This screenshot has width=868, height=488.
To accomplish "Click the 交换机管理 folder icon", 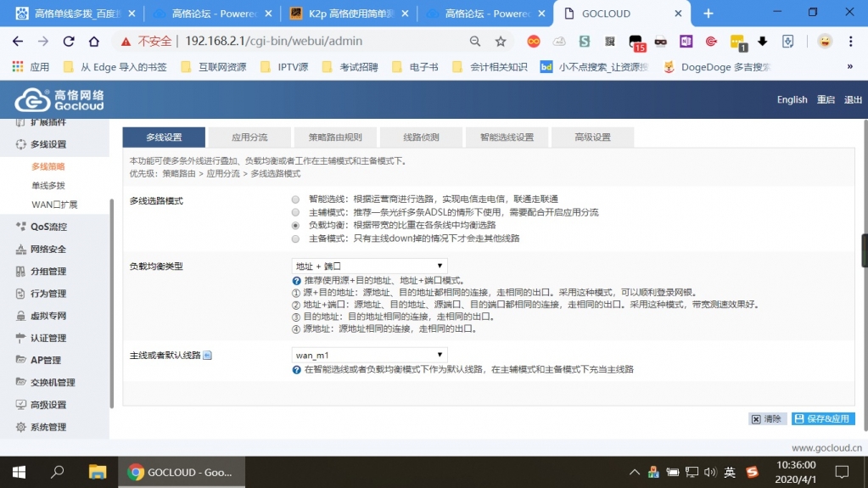I will (x=21, y=382).
